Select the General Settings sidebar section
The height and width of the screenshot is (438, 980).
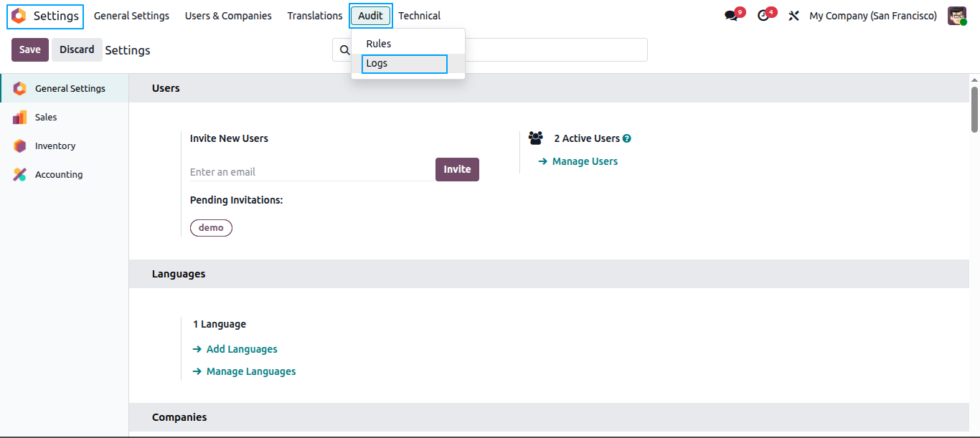coord(65,89)
